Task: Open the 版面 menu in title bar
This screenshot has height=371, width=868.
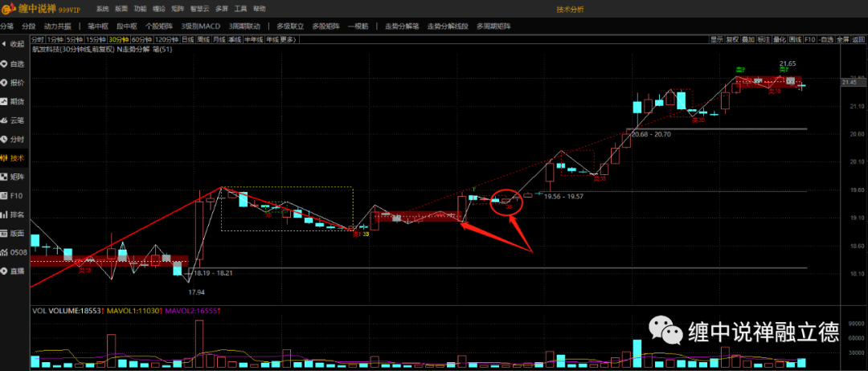Action: point(122,10)
